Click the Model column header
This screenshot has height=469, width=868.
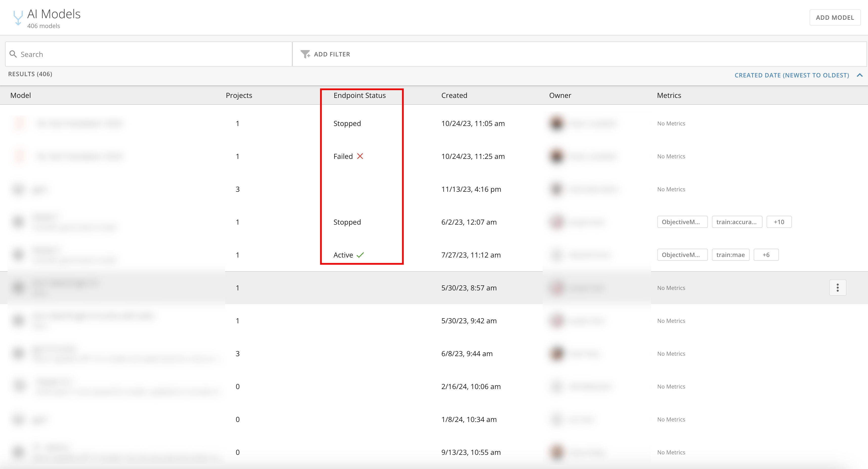pyautogui.click(x=20, y=95)
